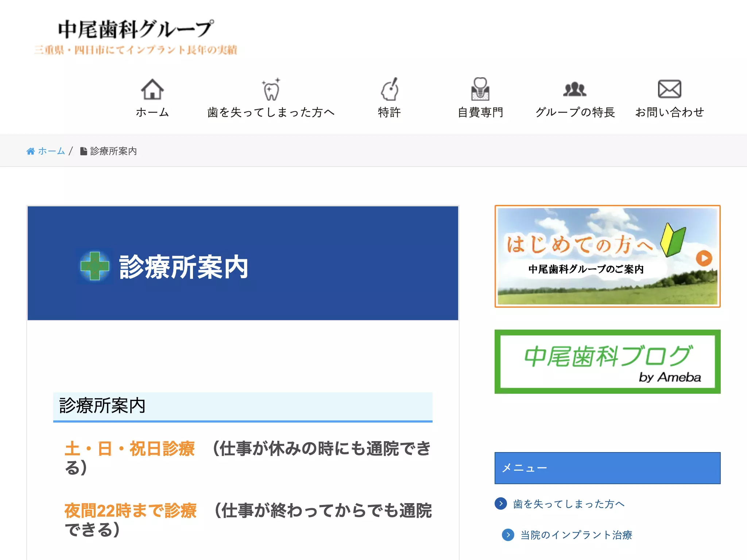Image resolution: width=747 pixels, height=560 pixels.
Task: Click the document icon beside 診療所案内 breadcrumb
Action: click(x=84, y=151)
